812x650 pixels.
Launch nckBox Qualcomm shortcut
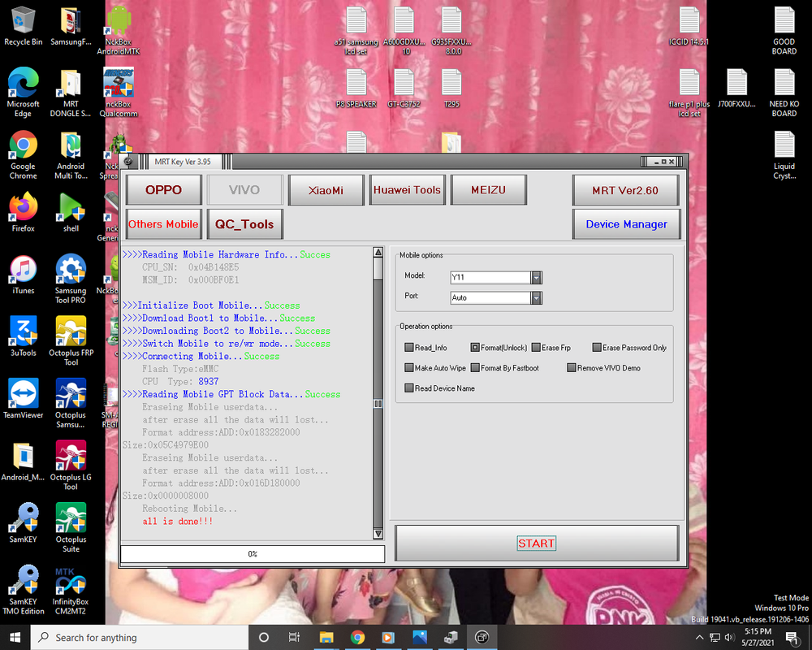pyautogui.click(x=119, y=93)
